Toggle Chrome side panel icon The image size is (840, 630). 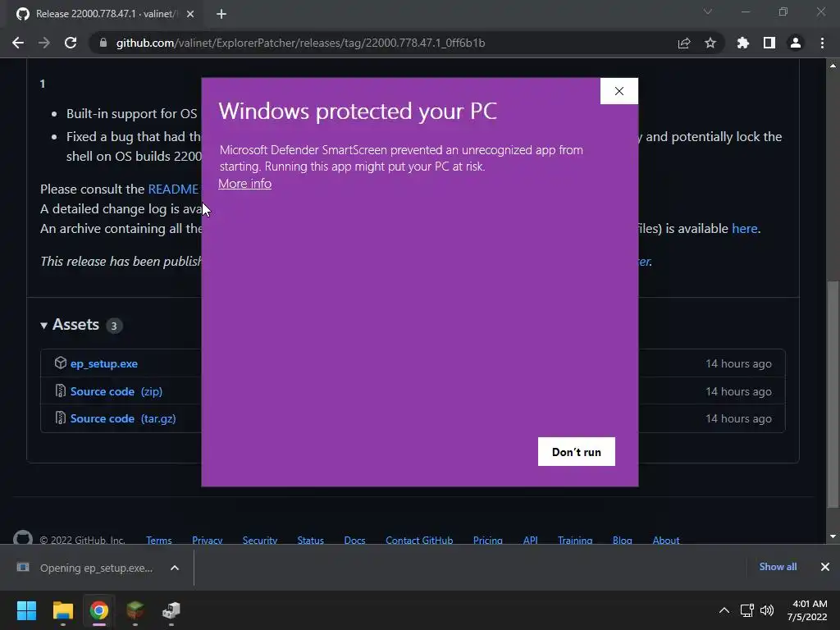(x=769, y=43)
